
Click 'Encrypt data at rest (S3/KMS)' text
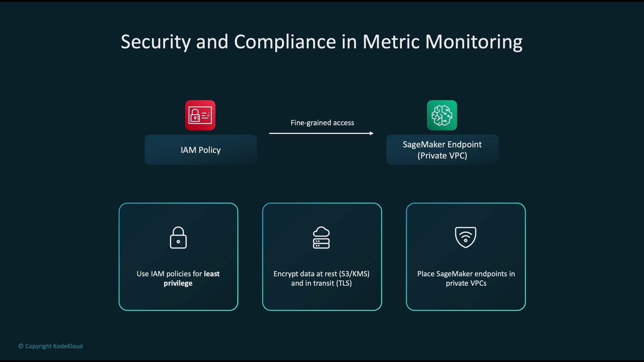click(321, 274)
